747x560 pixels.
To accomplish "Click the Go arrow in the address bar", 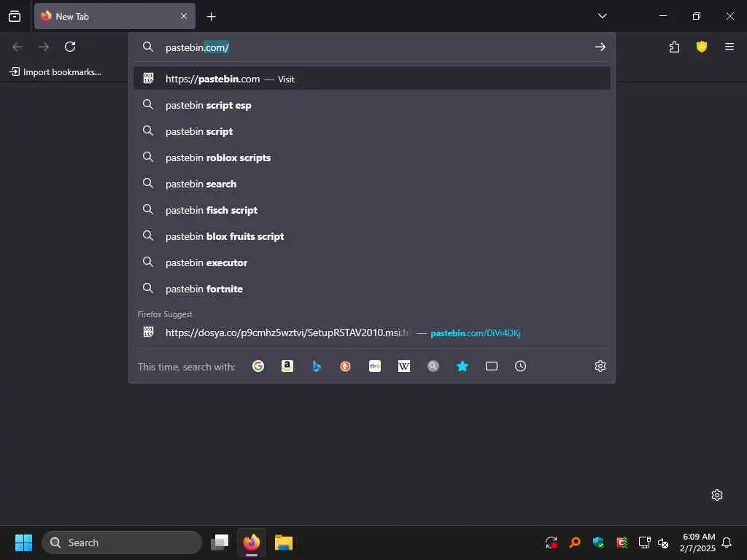I will point(600,47).
